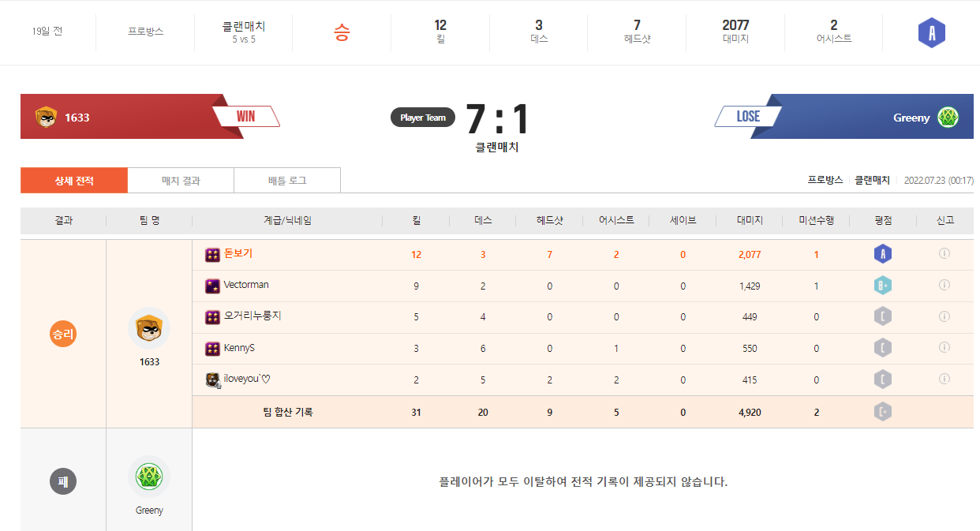
Task: Click the 1633 clan emblem in the red banner
Action: coord(46,118)
